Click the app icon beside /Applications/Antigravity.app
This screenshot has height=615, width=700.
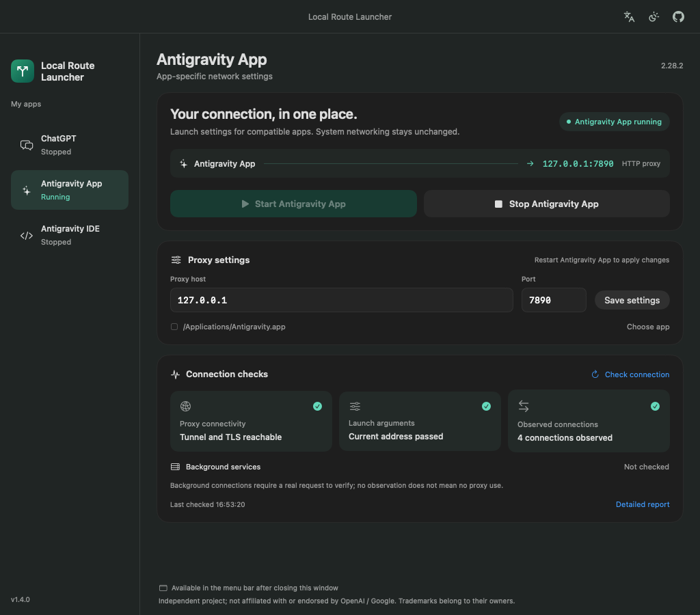pyautogui.click(x=174, y=327)
